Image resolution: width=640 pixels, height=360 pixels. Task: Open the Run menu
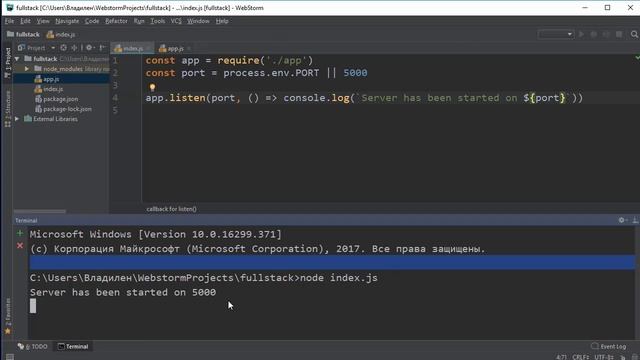tap(139, 21)
